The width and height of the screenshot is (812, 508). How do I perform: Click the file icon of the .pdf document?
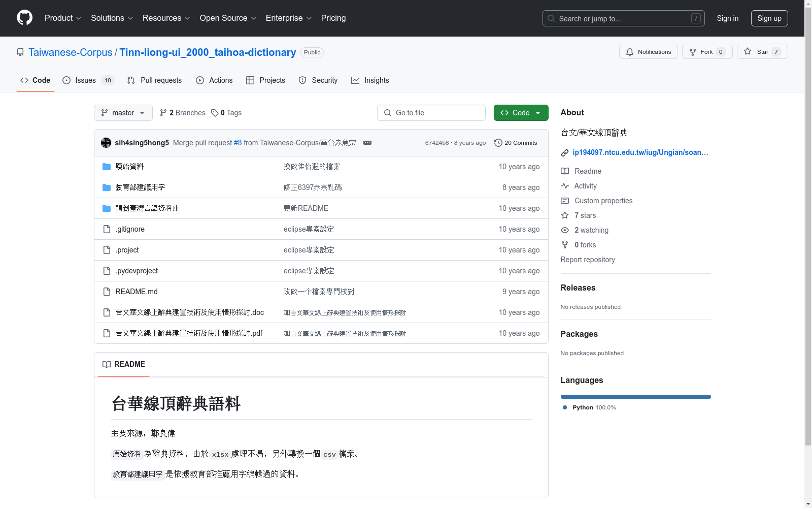(x=107, y=333)
